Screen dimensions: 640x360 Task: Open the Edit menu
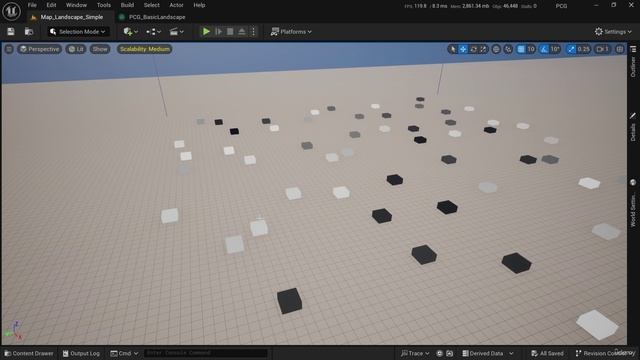(x=51, y=5)
